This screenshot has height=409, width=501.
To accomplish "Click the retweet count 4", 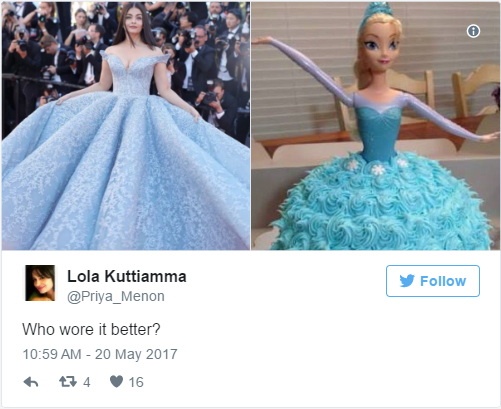I will 87,382.
